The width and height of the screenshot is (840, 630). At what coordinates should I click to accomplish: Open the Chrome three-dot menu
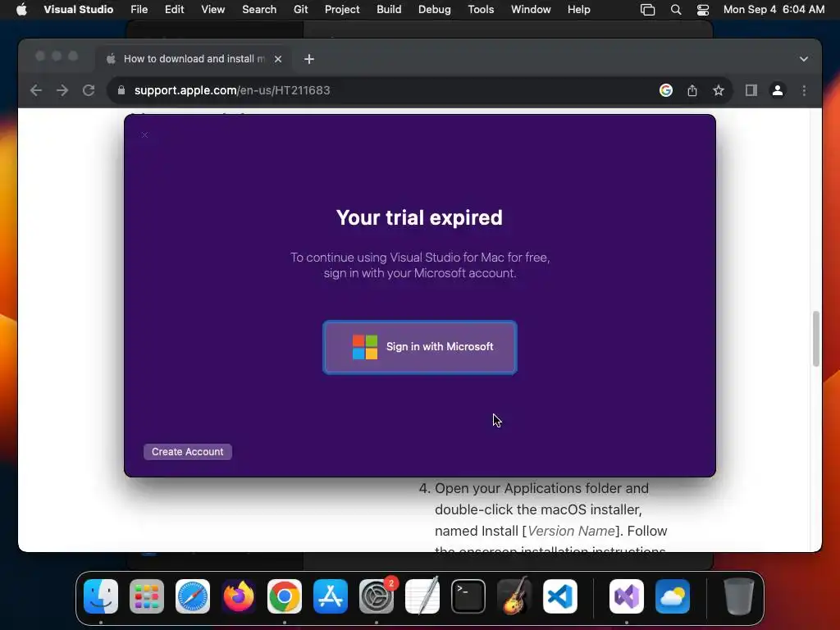coord(804,90)
